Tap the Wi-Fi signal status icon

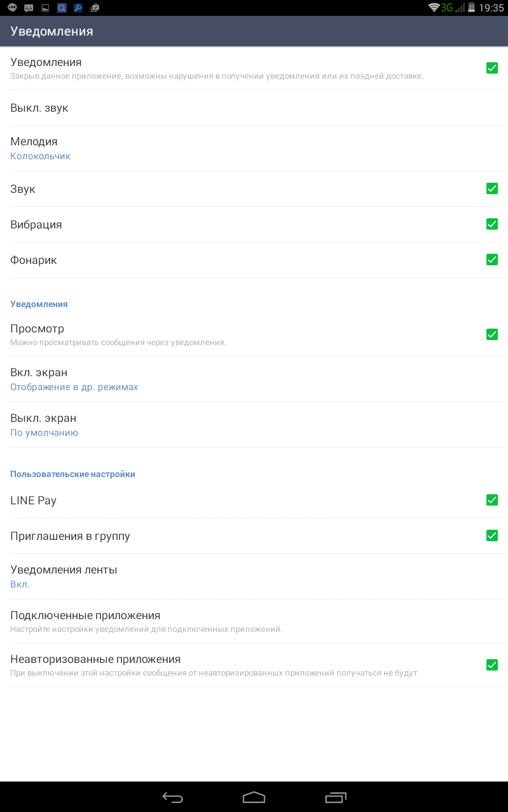[434, 8]
